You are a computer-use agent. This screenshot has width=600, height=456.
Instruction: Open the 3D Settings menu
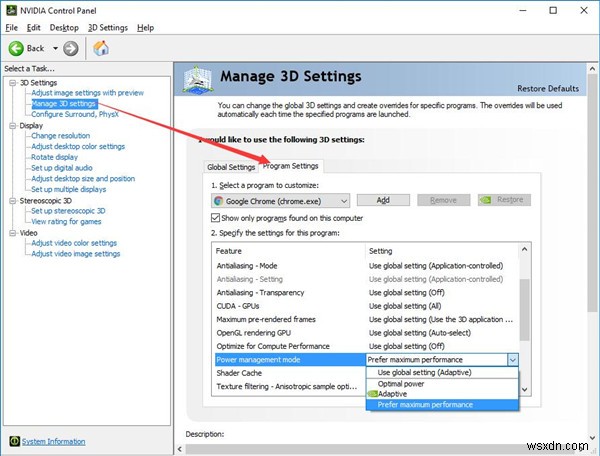click(108, 28)
